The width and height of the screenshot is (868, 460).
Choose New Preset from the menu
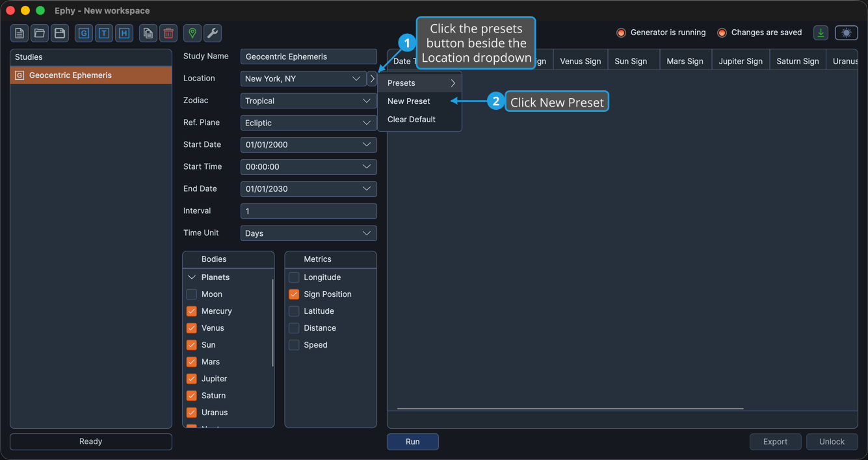coord(420,101)
